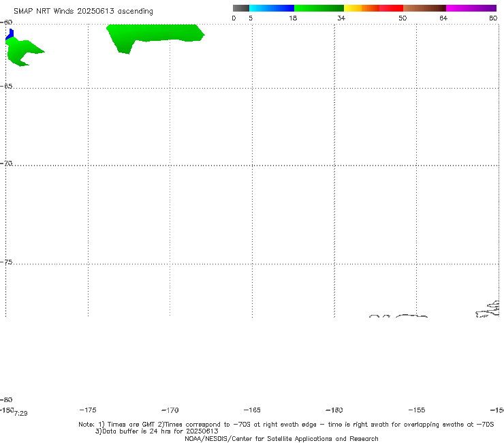Click the longitude label '-170'

click(170, 410)
